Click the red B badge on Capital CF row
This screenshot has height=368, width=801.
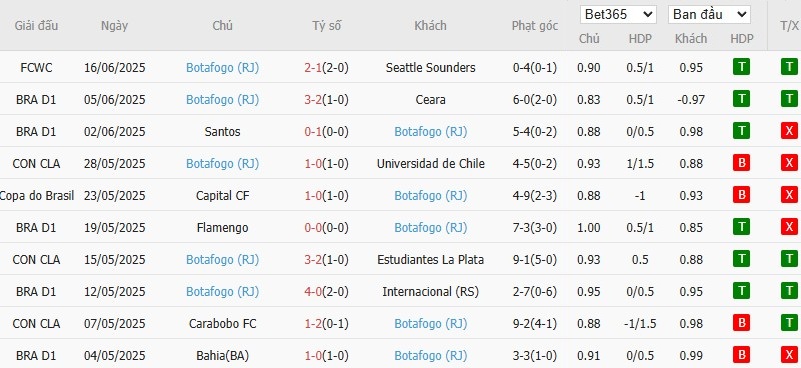point(741,196)
